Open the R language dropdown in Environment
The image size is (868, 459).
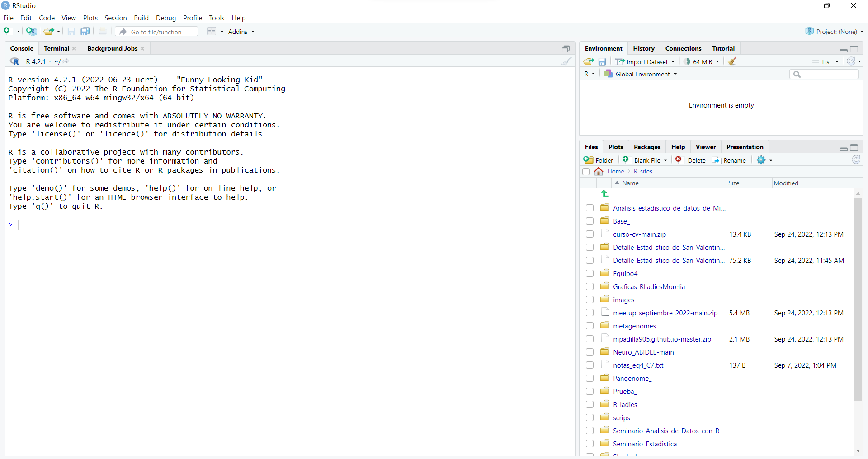[590, 74]
